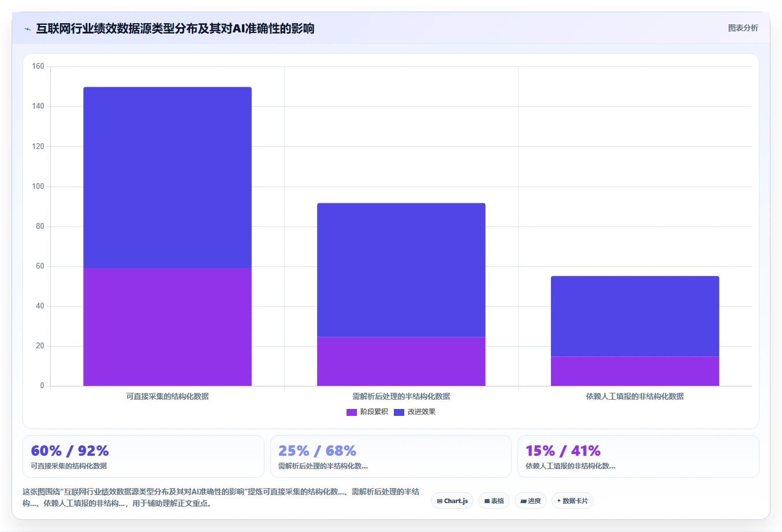Open the 25% / 68% data card
The image size is (782, 532).
pyautogui.click(x=391, y=456)
